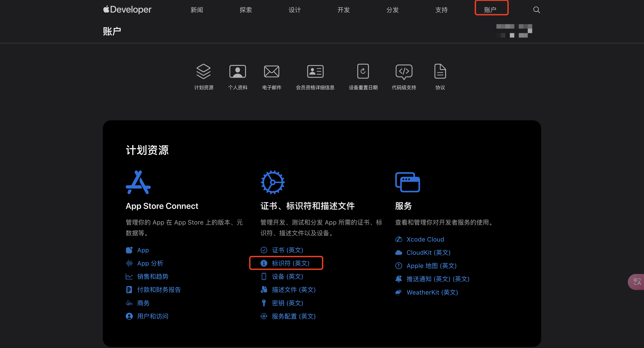
Task: Open the 设备重置日期 icon
Action: pyautogui.click(x=363, y=71)
